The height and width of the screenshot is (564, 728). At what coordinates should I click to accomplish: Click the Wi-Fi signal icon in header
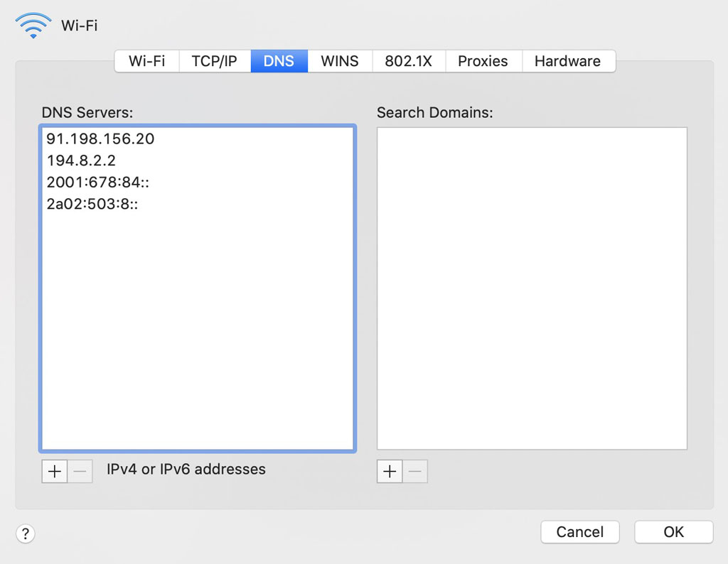point(33,26)
